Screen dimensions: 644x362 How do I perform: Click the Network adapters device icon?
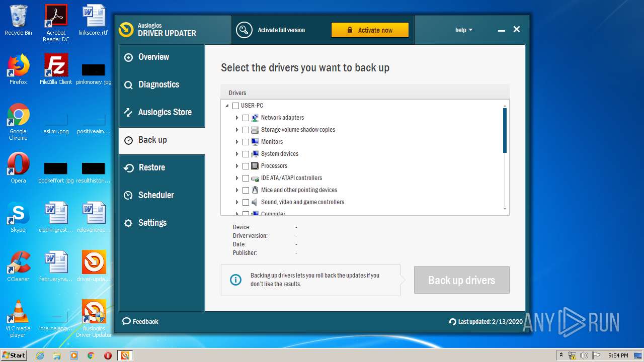pyautogui.click(x=255, y=118)
